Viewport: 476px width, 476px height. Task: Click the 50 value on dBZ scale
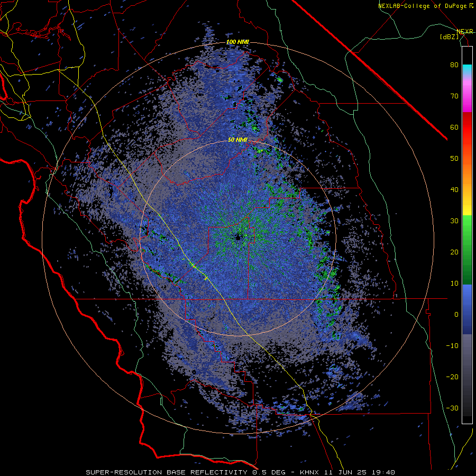coord(454,159)
